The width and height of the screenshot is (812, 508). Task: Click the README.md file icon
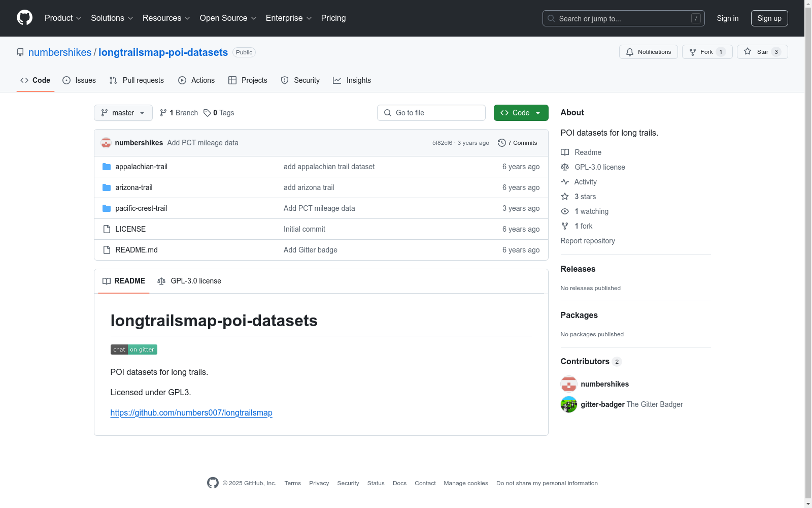(x=107, y=250)
